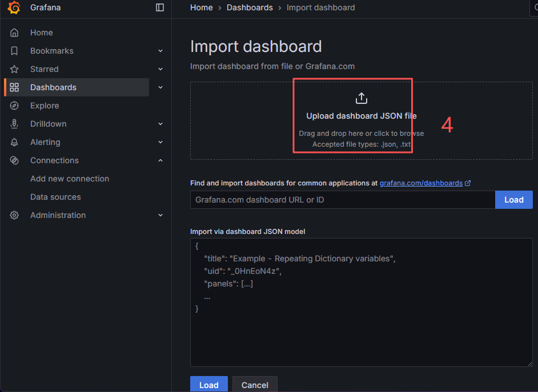Open the grafana.com/dashboards link
Screen dimensions: 538x392
coord(421,183)
